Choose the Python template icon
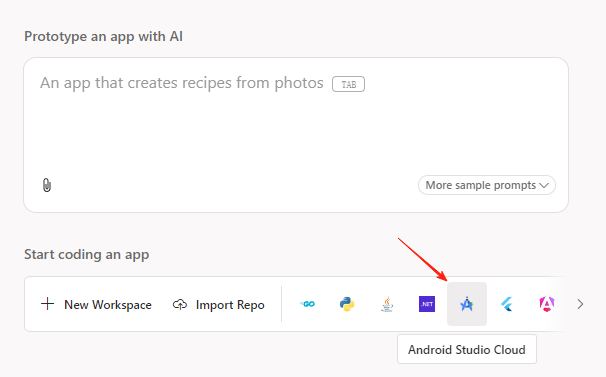The height and width of the screenshot is (377, 606). click(347, 304)
